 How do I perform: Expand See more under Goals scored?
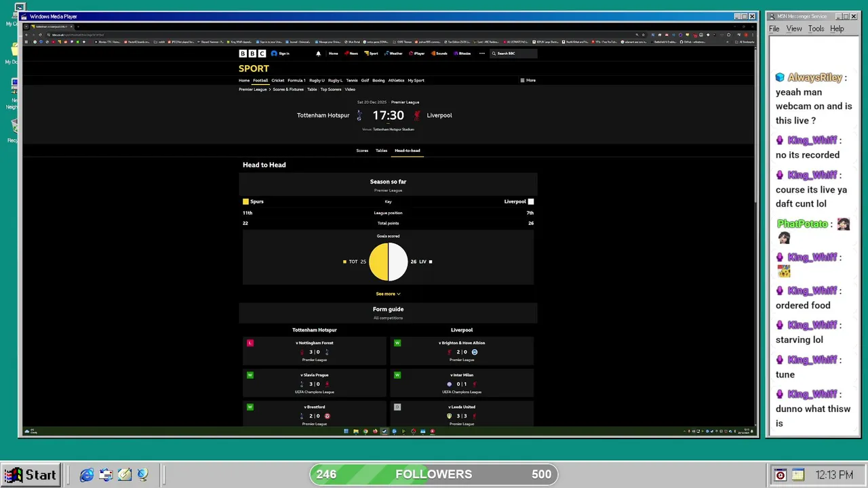(x=388, y=294)
